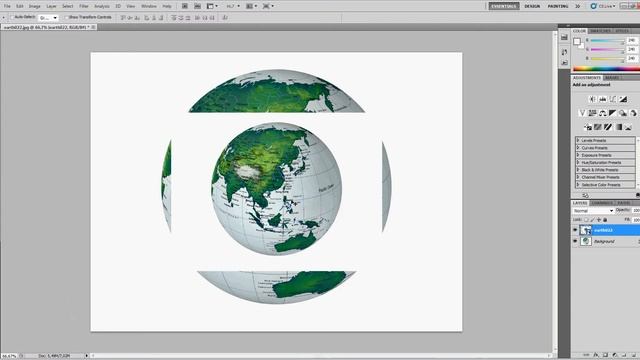The width and height of the screenshot is (640, 360).
Task: Toggle Show Transform Controls checkbox
Action: (67, 17)
